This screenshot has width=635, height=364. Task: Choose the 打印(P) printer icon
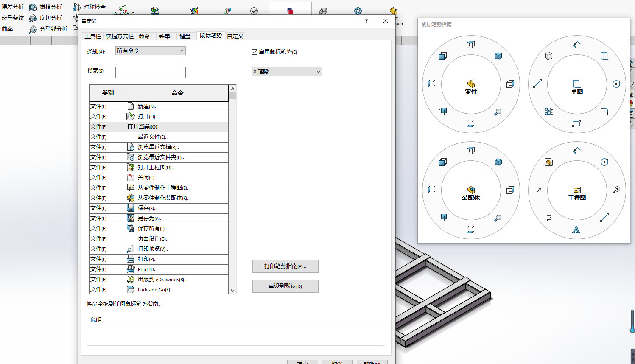tap(131, 259)
